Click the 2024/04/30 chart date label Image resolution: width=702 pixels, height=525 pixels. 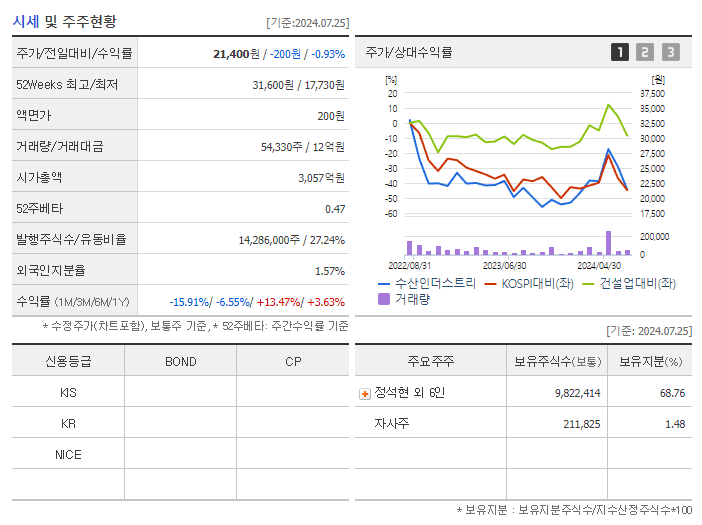[x=599, y=266]
